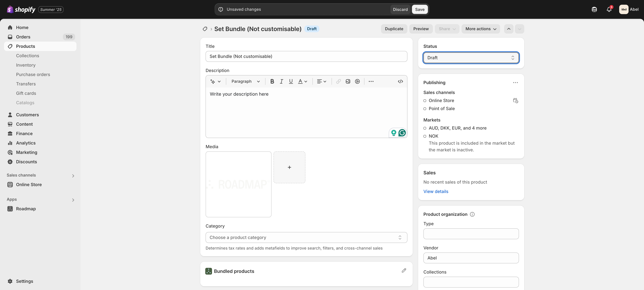Open the Status Draft dropdown
Image resolution: width=644 pixels, height=290 pixels.
[x=471, y=58]
